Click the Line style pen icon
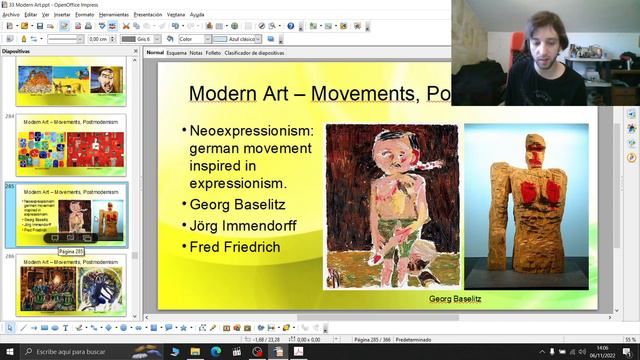 pos(23,39)
